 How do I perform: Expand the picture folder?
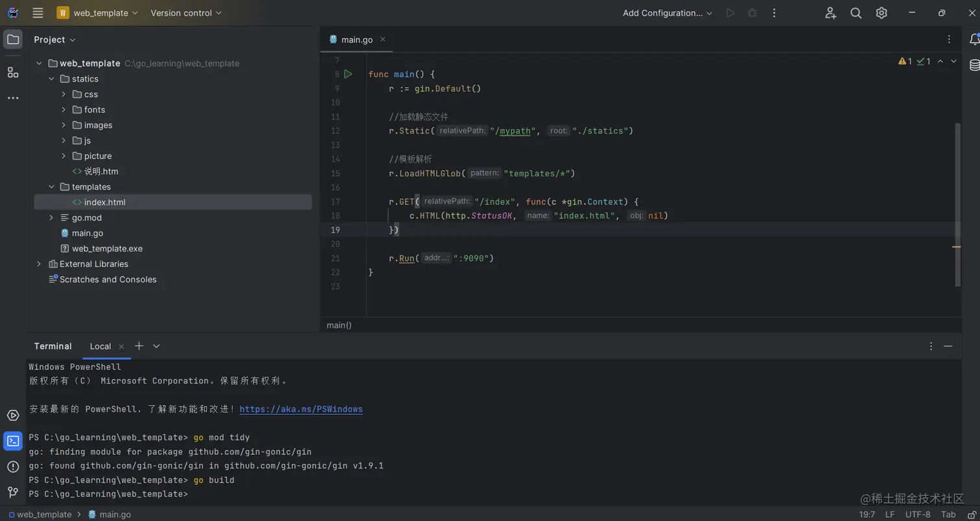click(x=64, y=156)
